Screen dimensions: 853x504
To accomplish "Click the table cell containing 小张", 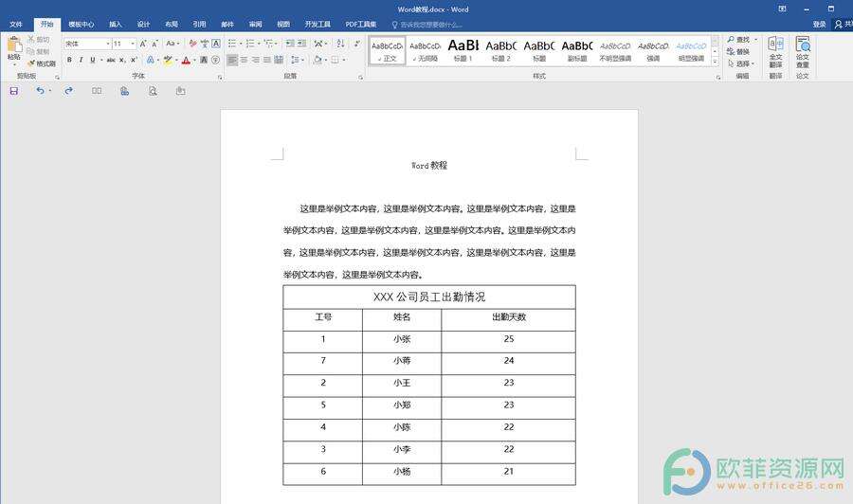I will pyautogui.click(x=402, y=339).
